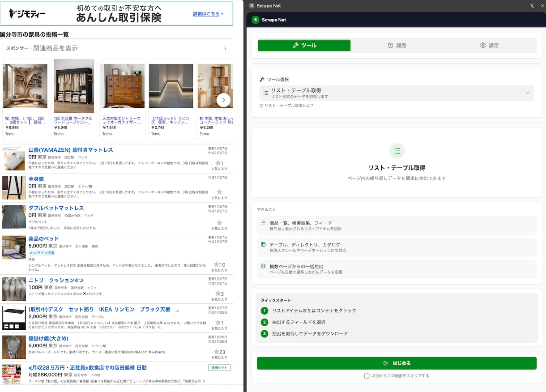Click the リスト・テーブル取得とは？ help link
546x392 pixels.
pos(286,106)
